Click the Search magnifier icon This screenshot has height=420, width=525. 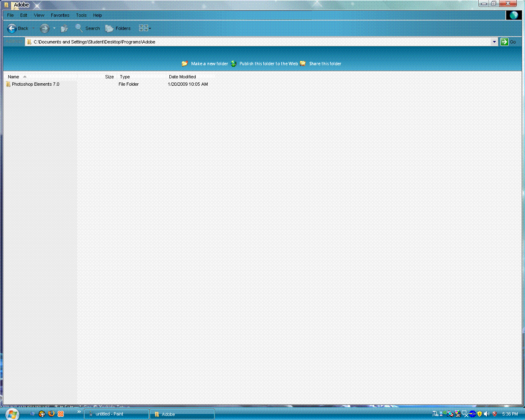(x=79, y=28)
